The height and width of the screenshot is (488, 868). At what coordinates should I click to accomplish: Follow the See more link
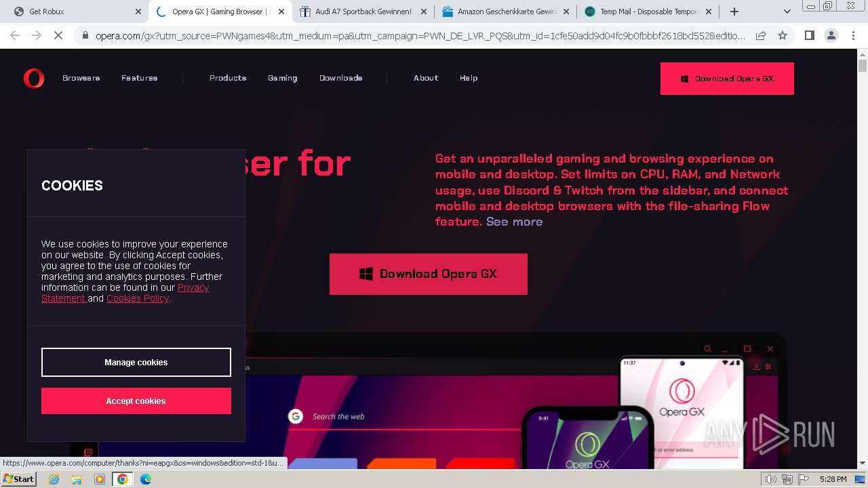coord(514,222)
